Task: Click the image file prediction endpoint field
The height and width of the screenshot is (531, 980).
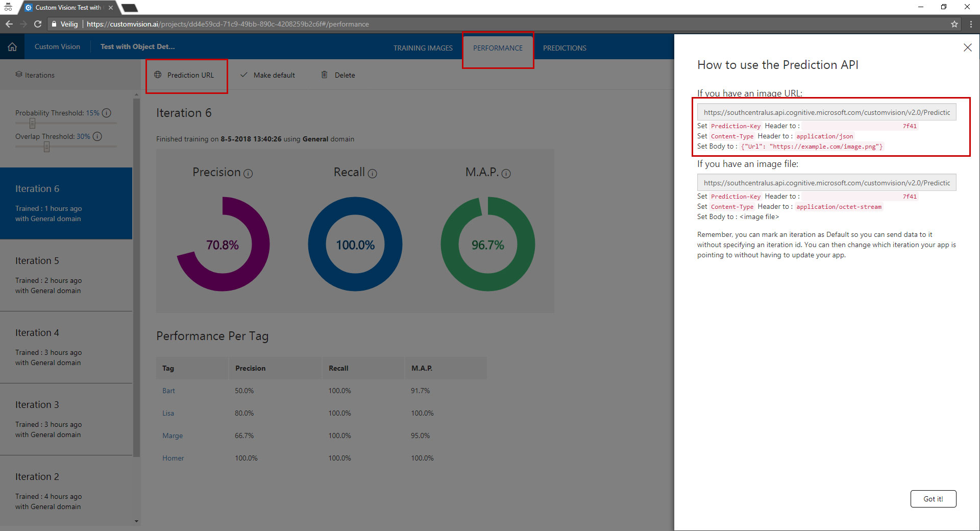Action: click(x=826, y=183)
